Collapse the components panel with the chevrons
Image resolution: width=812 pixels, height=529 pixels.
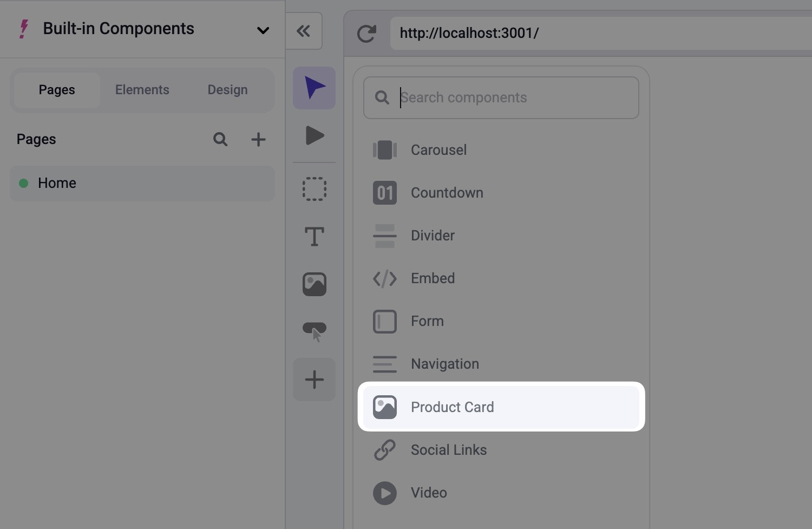pos(304,31)
